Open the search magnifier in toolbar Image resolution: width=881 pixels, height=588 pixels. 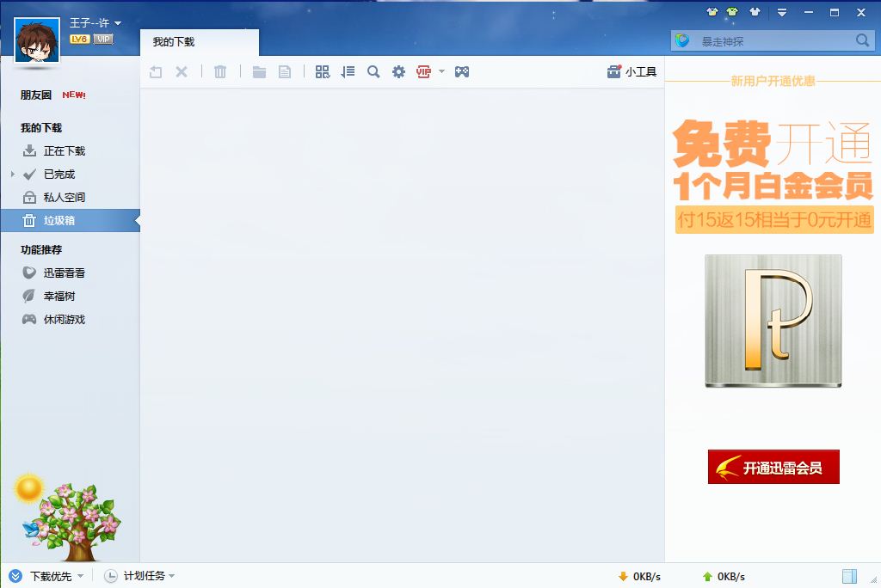click(373, 72)
